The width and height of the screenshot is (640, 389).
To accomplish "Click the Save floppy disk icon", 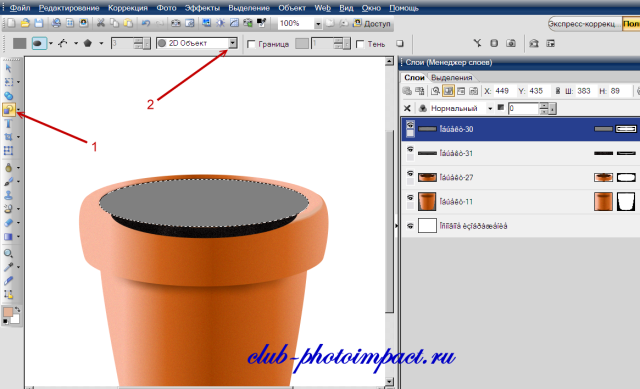I will tap(38, 23).
